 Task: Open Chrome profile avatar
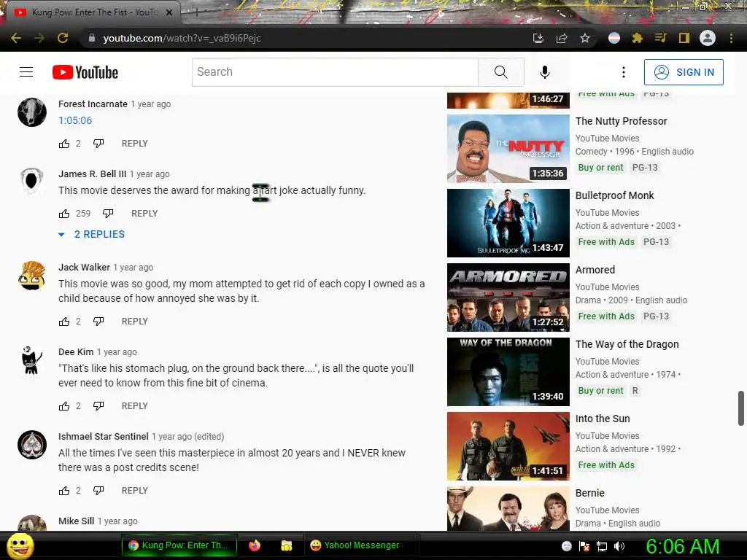point(708,38)
